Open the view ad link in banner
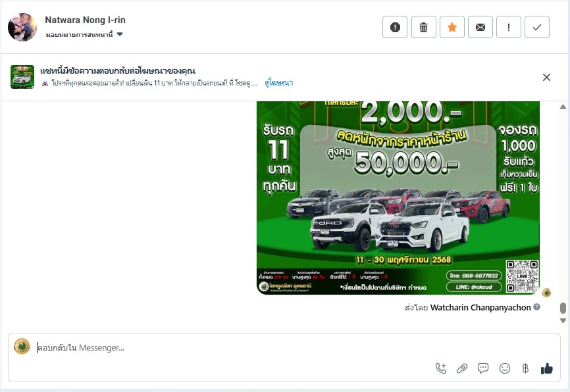 point(279,83)
